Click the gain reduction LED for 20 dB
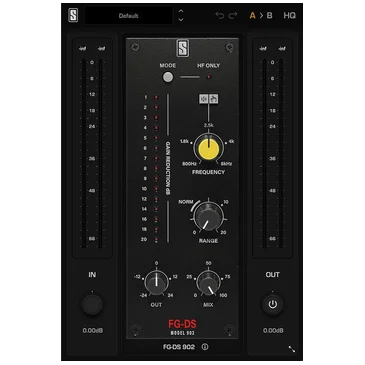The height and width of the screenshot is (365, 365). pyautogui.click(x=156, y=239)
